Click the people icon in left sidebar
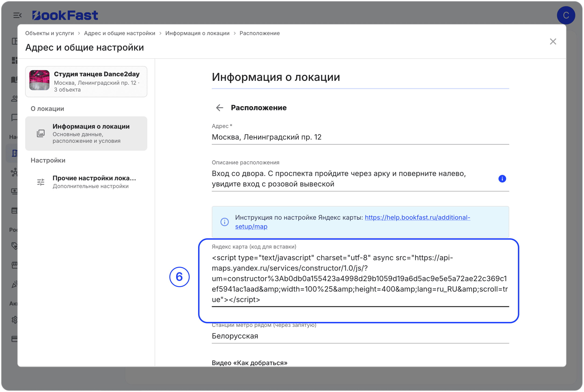 coord(15,99)
